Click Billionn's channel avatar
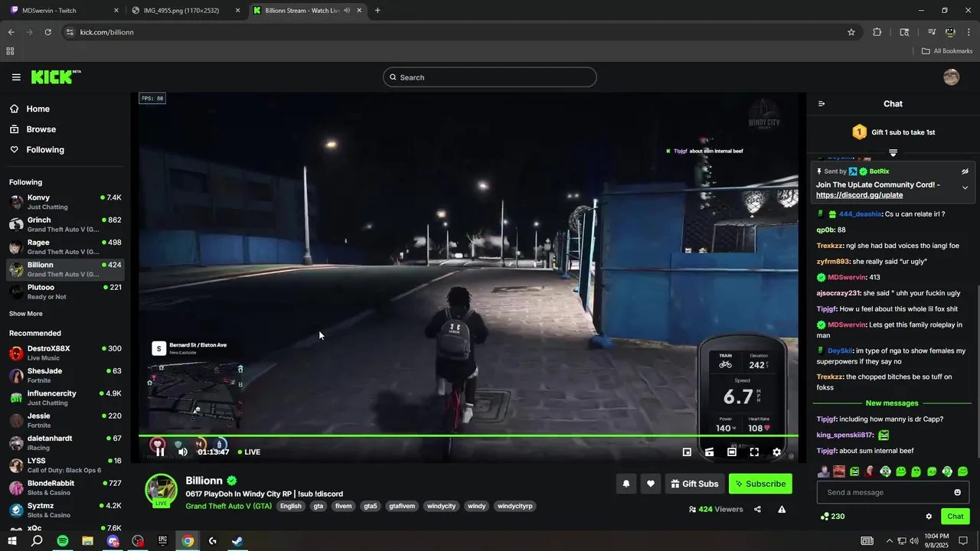980x551 pixels. (162, 490)
